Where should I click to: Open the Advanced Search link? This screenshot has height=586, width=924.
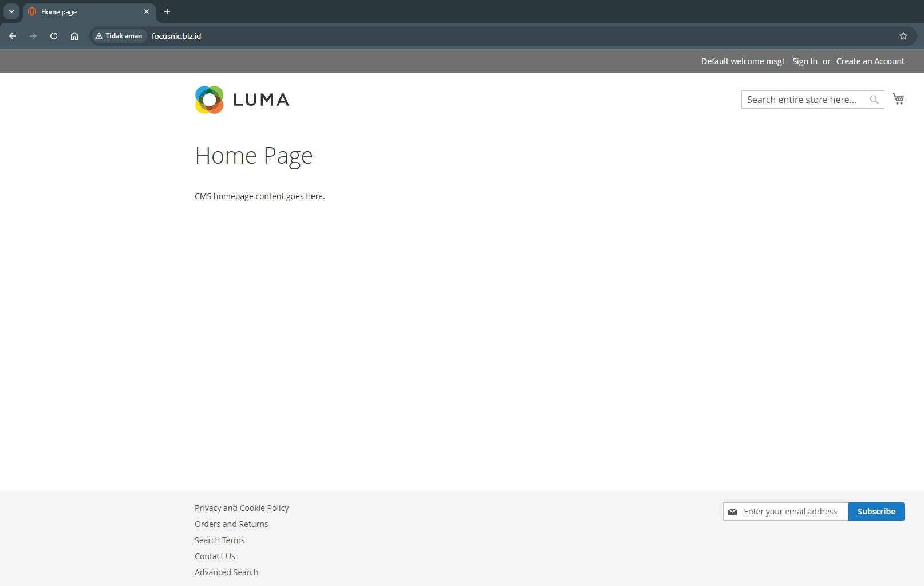tap(226, 572)
